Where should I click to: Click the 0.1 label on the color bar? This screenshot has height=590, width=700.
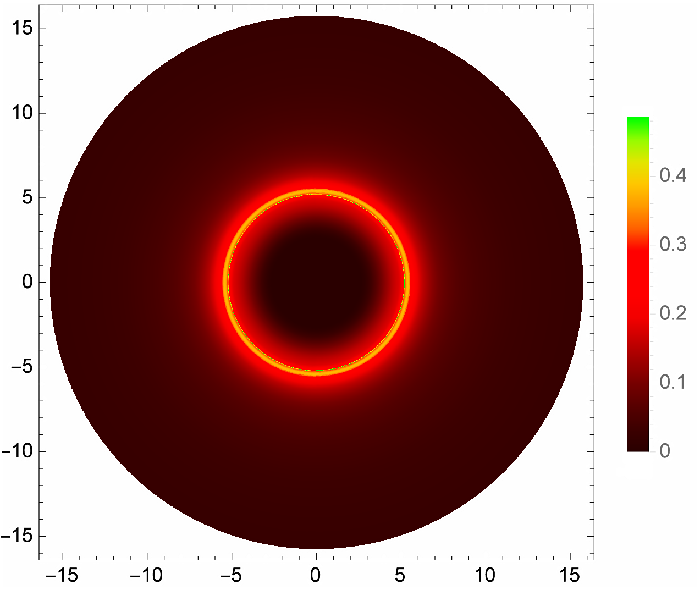click(673, 382)
